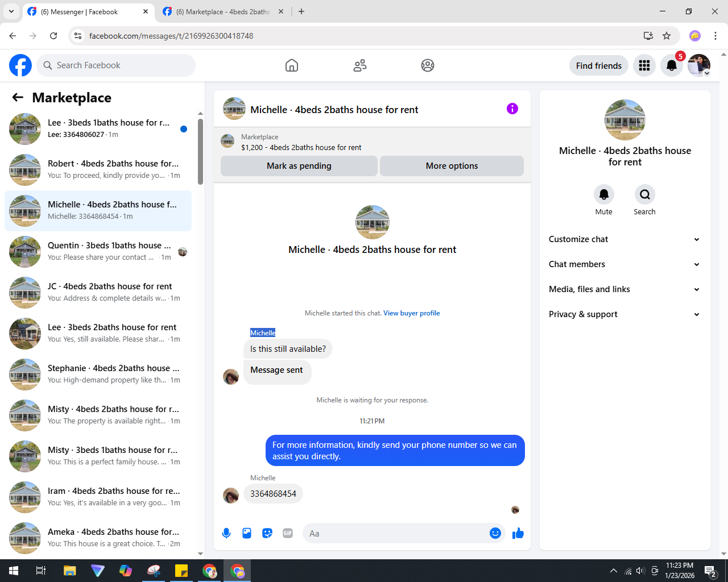The image size is (728, 582).
Task: Open the account profile picture menu
Action: [699, 65]
